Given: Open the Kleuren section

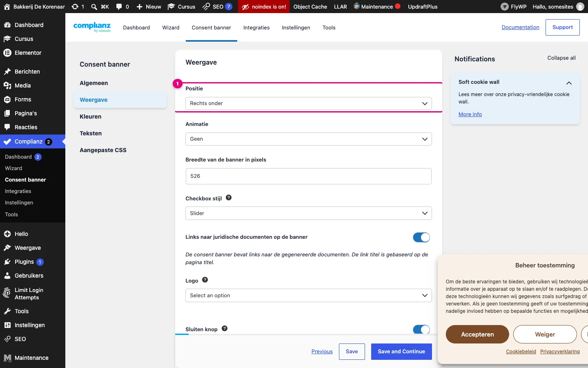Looking at the screenshot, I should [x=91, y=117].
